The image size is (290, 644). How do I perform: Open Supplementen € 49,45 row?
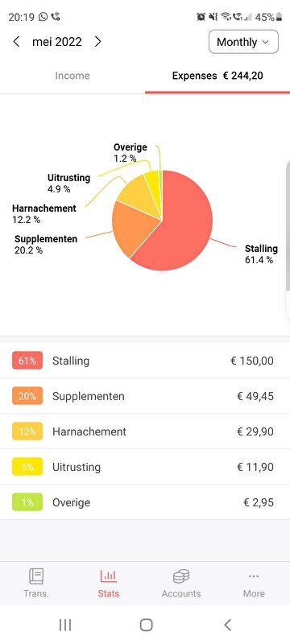tap(145, 396)
